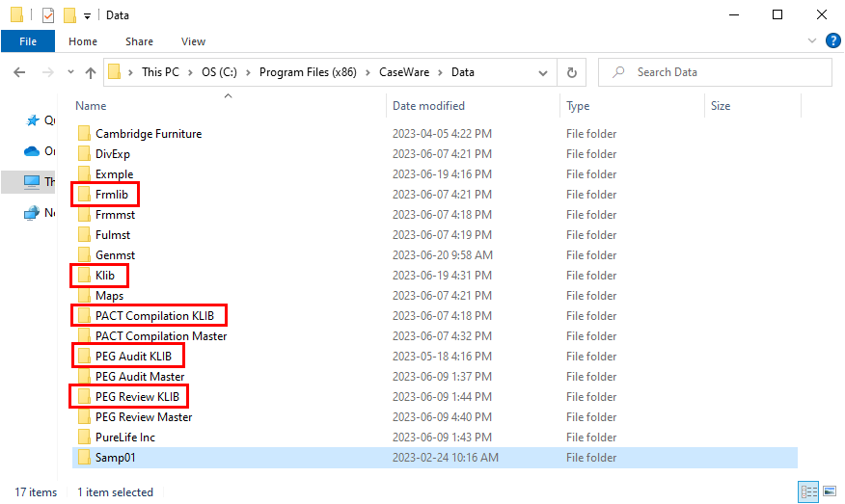Select the Fulmst folder

coord(113,235)
